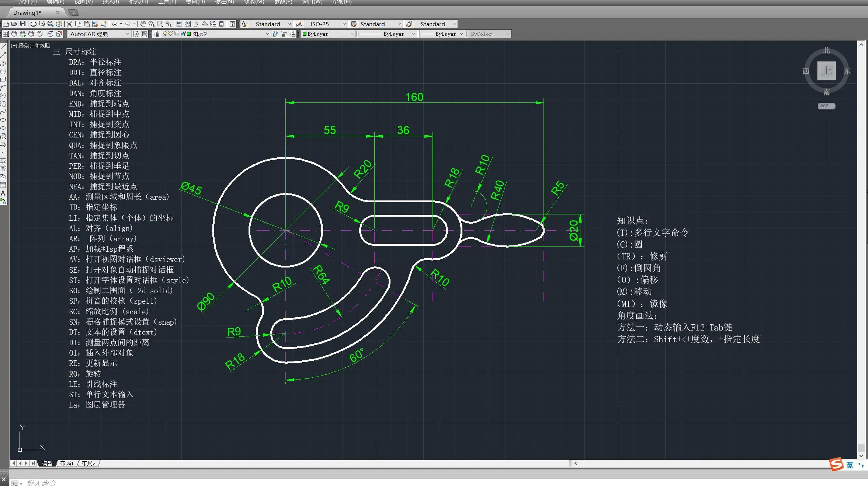Click the 二维线框 visual style label

40,45
